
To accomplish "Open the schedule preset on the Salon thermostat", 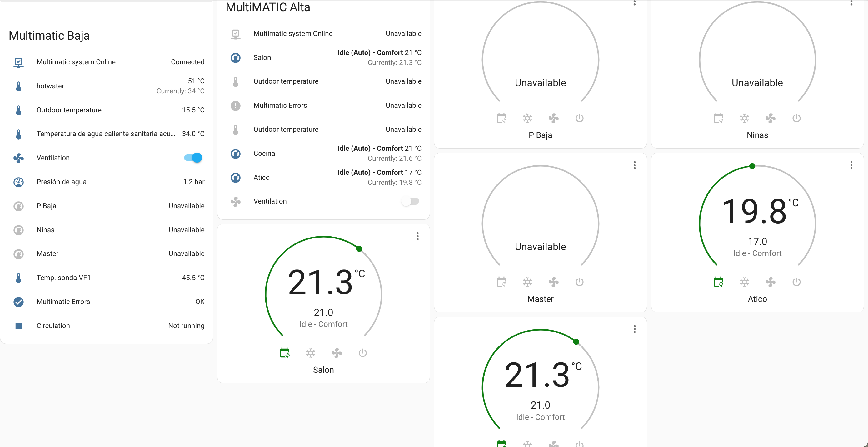I will (284, 353).
